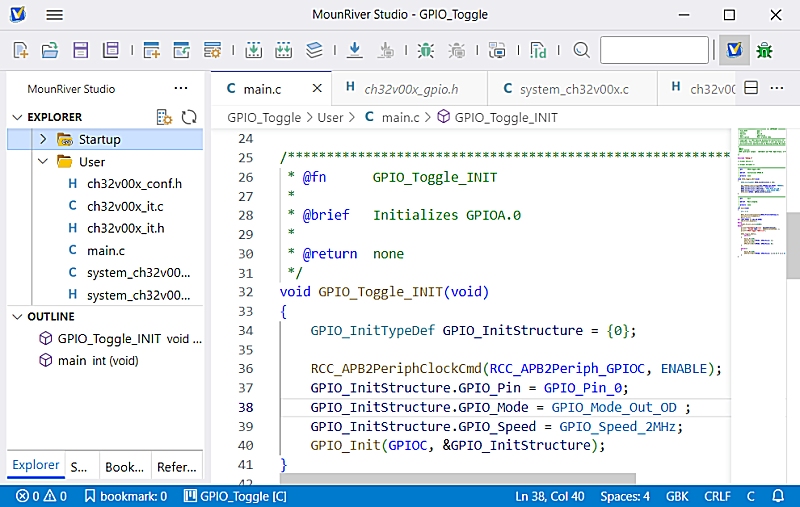Click the build all layers icon
Image resolution: width=800 pixels, height=507 pixels.
314,50
